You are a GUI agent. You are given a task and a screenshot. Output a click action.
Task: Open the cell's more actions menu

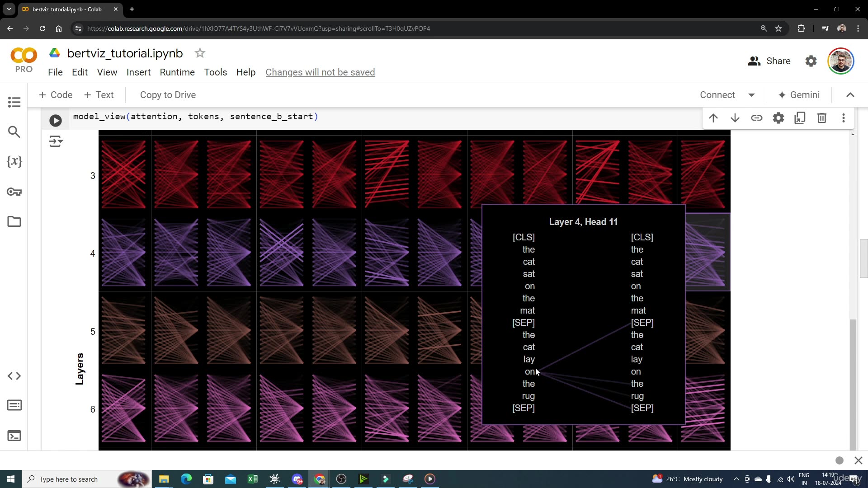click(843, 118)
